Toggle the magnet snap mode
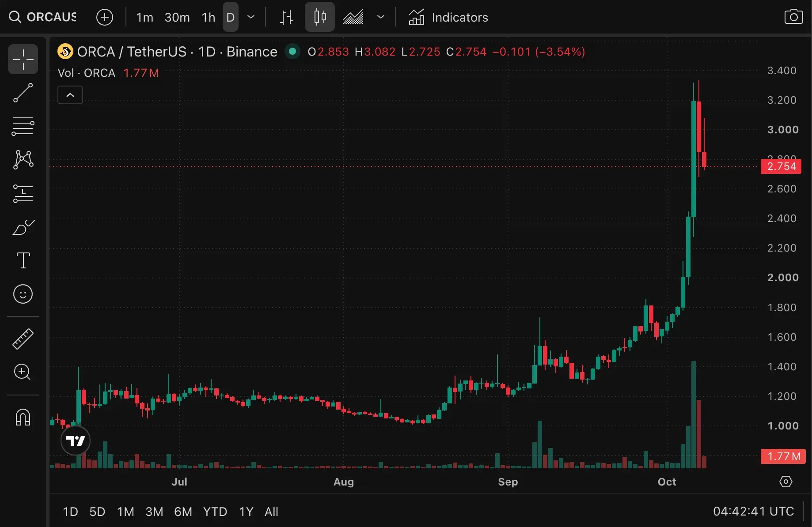Image resolution: width=812 pixels, height=527 pixels. [23, 417]
